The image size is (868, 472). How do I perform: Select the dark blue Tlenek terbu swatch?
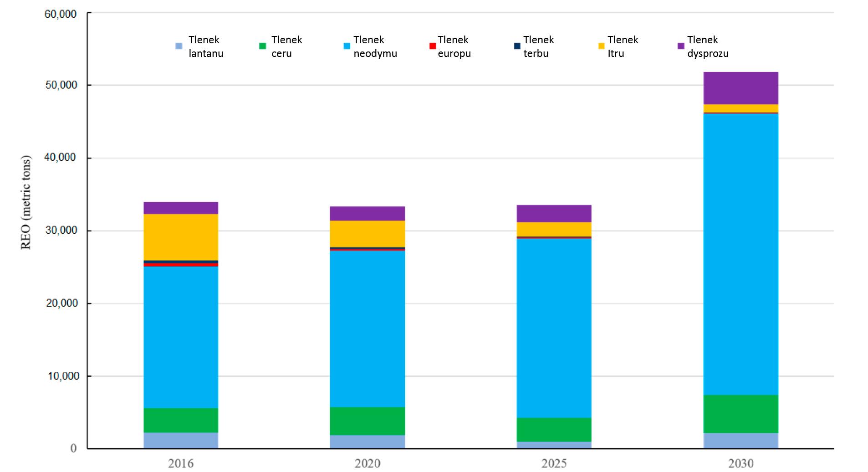pos(517,46)
